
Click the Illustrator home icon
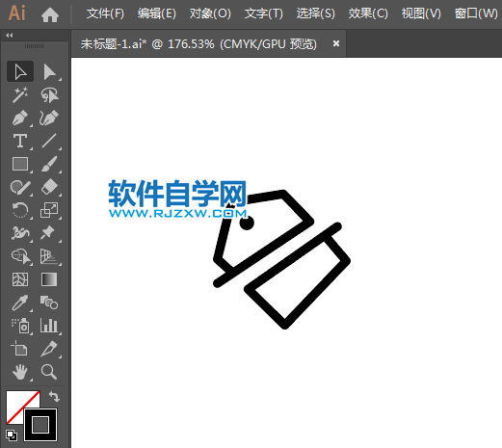pos(50,14)
